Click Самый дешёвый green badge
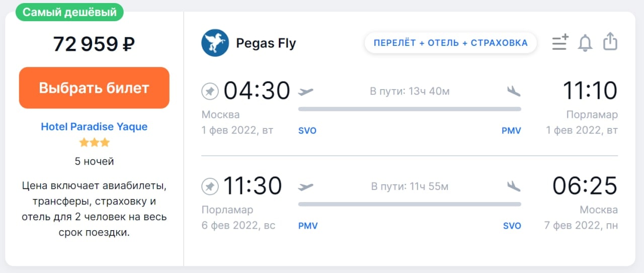644x273 pixels. pyautogui.click(x=69, y=12)
